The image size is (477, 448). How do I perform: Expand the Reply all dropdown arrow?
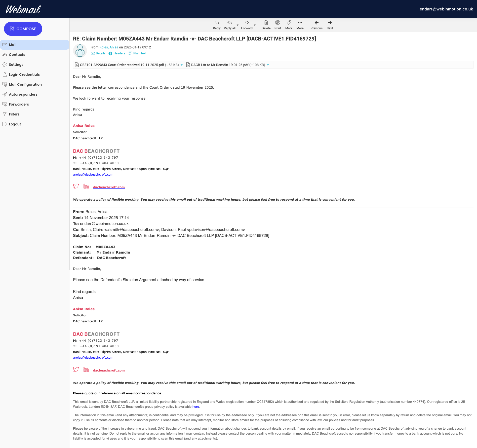(238, 25)
